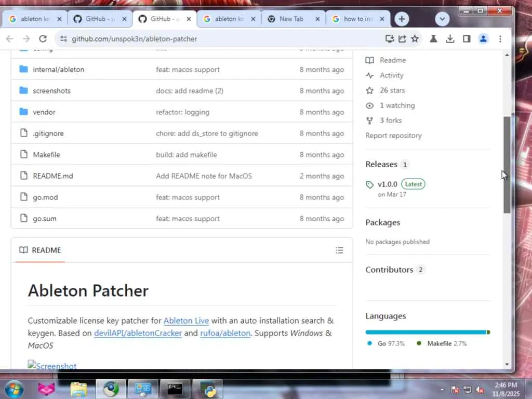This screenshot has width=532, height=399.
Task: Open Chrome Labs flask icon
Action: point(433,38)
